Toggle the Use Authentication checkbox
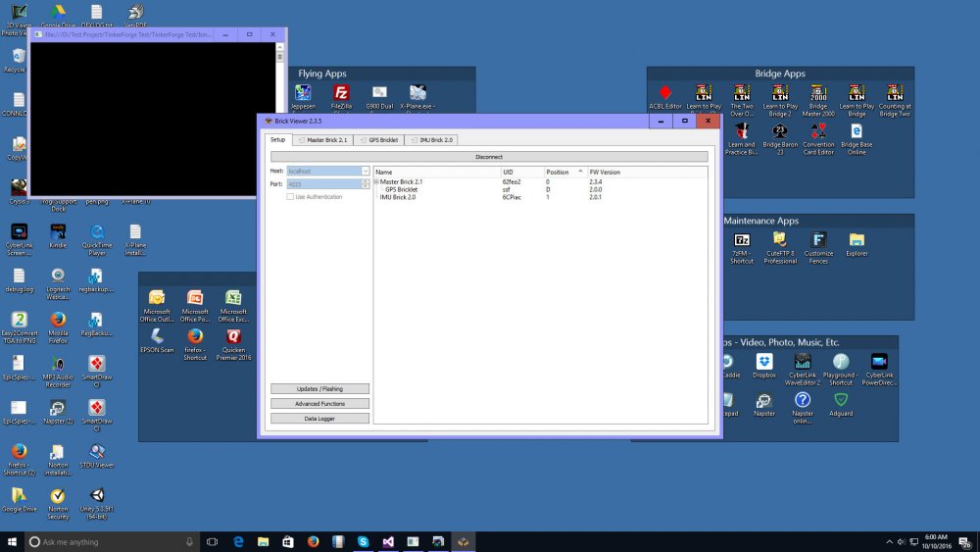This screenshot has width=980, height=552. (290, 197)
